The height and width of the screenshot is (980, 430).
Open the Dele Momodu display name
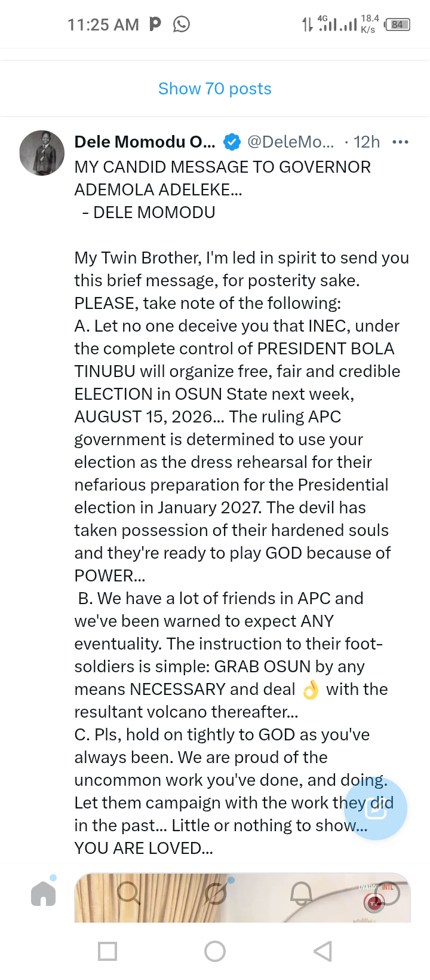click(145, 142)
